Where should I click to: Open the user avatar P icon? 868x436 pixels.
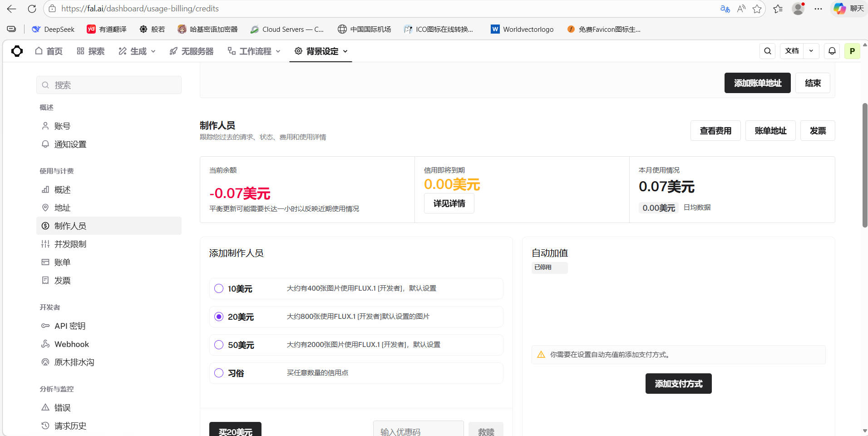pyautogui.click(x=852, y=51)
